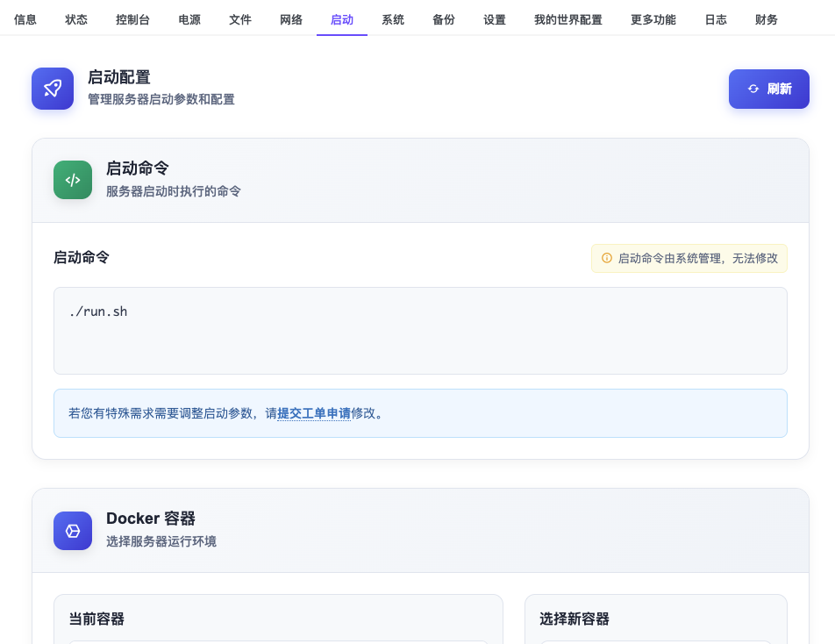Switch to the 信息 tab
This screenshot has height=644, width=835.
(x=25, y=19)
